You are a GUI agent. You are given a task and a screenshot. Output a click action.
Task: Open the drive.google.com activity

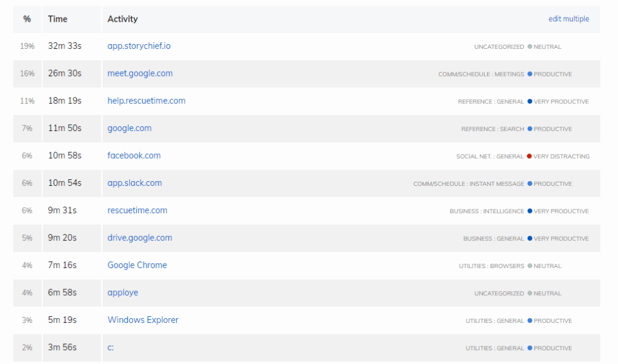(139, 238)
